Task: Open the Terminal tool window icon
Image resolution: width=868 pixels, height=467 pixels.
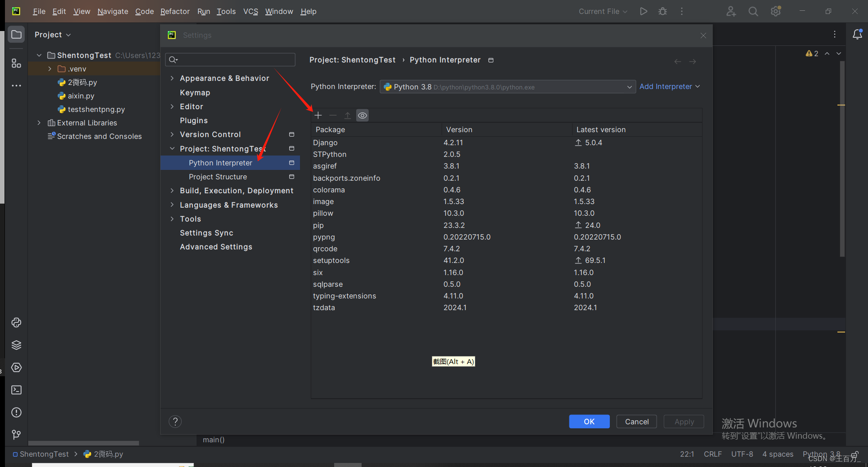Action: pos(17,390)
